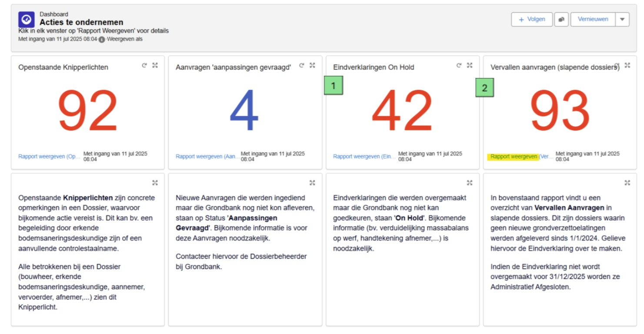644x334 pixels.
Task: Click the red 92 metric value
Action: click(x=88, y=111)
